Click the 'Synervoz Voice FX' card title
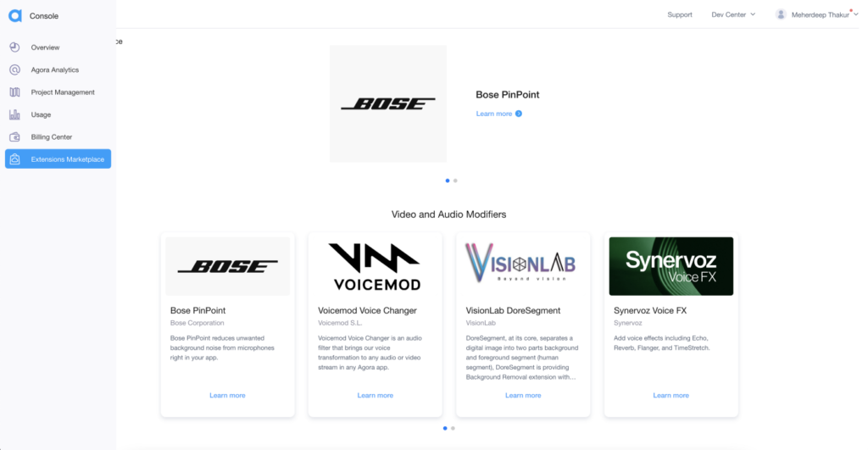This screenshot has width=868, height=450. pos(650,310)
